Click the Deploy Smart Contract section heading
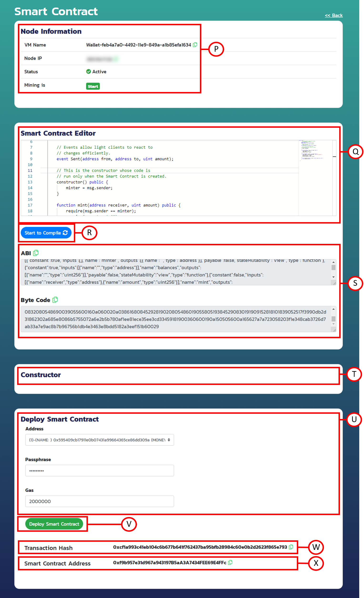364x598 pixels. coord(59,419)
